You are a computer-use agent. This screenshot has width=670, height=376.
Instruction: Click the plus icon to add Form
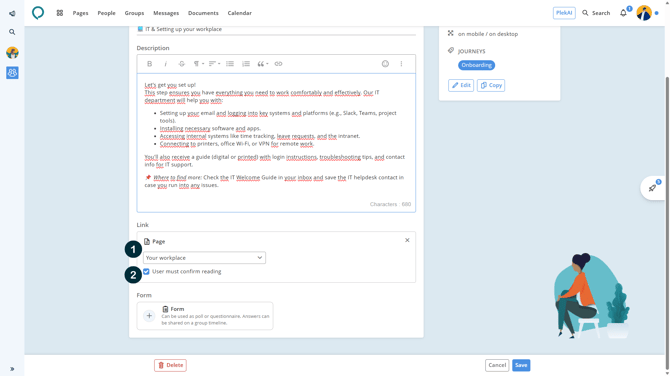point(149,316)
